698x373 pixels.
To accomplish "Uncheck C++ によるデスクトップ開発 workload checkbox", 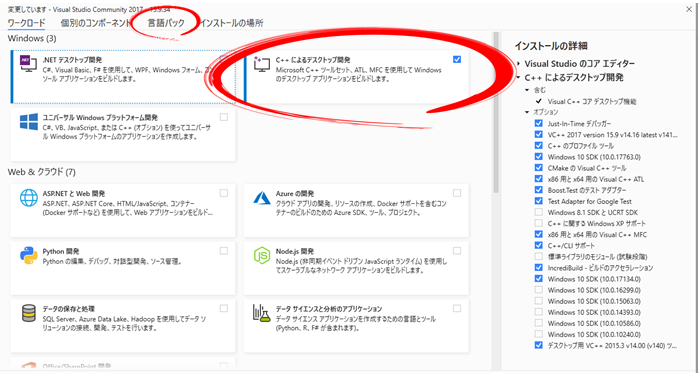I will click(x=457, y=59).
